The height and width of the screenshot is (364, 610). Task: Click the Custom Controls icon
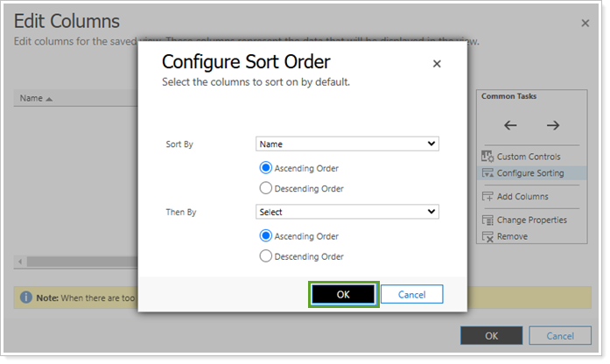(488, 157)
